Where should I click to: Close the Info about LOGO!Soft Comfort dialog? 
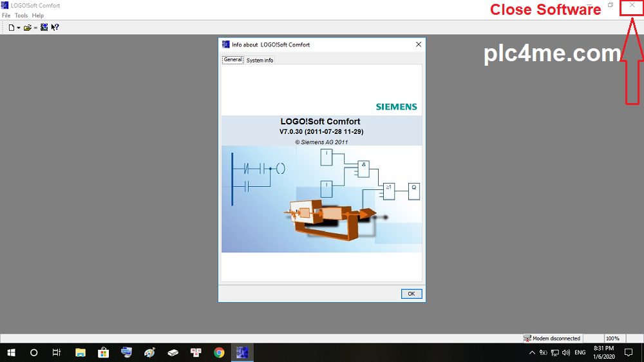419,44
